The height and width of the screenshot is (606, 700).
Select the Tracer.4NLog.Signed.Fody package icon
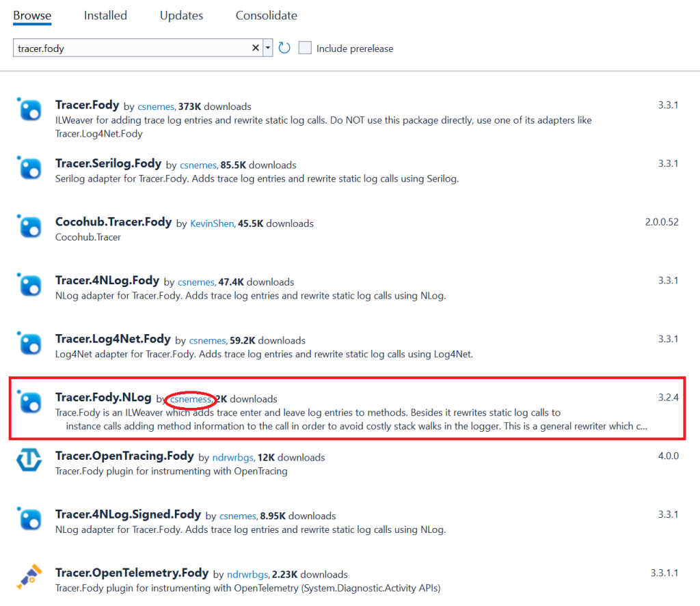[x=28, y=519]
